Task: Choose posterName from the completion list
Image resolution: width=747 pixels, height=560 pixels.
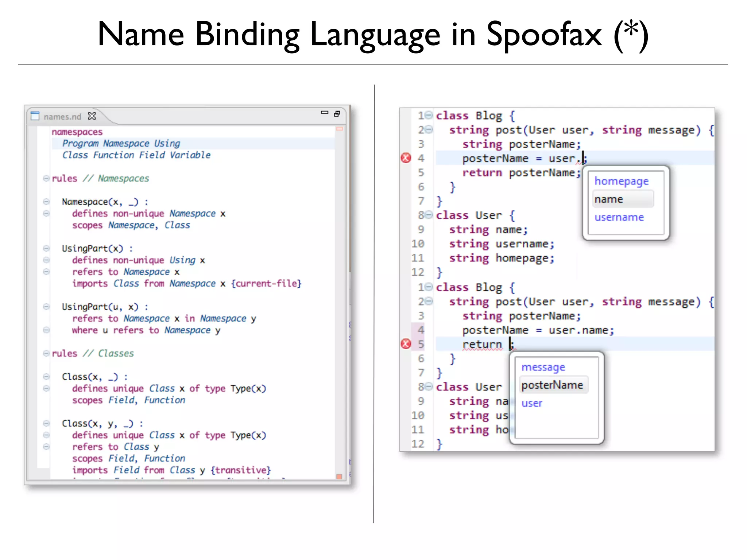Action: click(552, 385)
